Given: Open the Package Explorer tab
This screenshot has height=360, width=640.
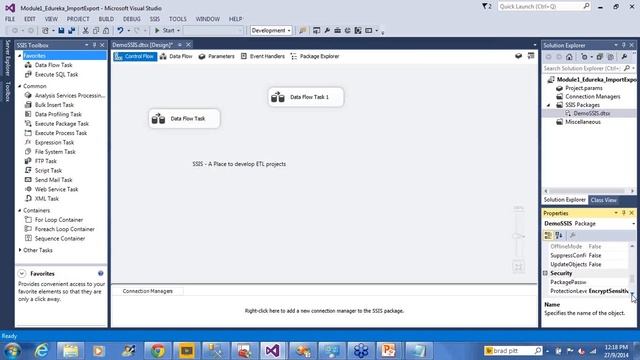Looking at the screenshot, I should pyautogui.click(x=315, y=56).
